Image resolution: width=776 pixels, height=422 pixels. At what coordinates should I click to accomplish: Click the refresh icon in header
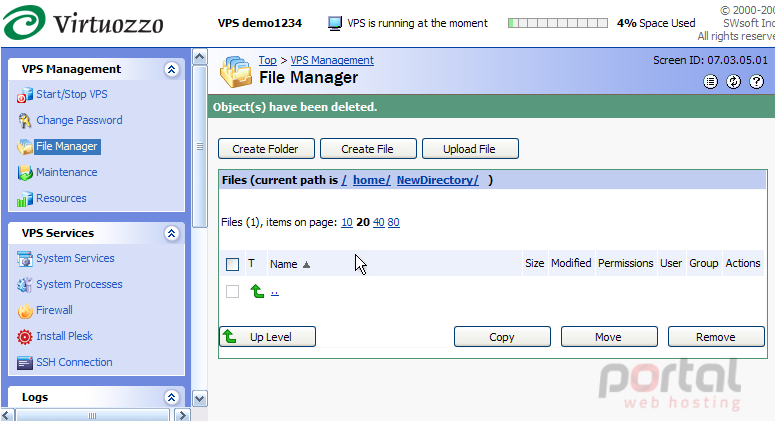[x=733, y=82]
